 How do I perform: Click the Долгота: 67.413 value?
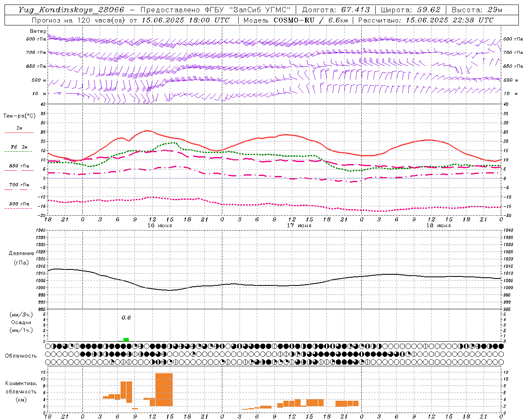(336, 10)
